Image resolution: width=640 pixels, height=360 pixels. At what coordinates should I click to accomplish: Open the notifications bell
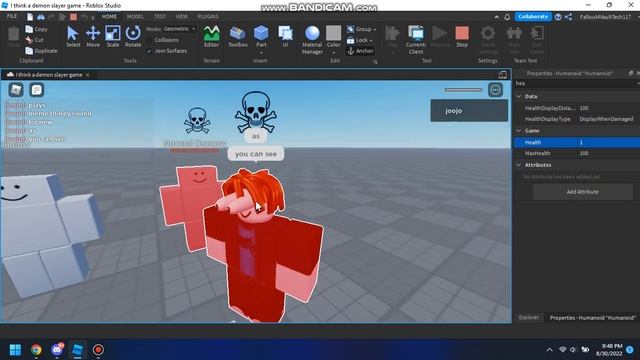click(507, 17)
